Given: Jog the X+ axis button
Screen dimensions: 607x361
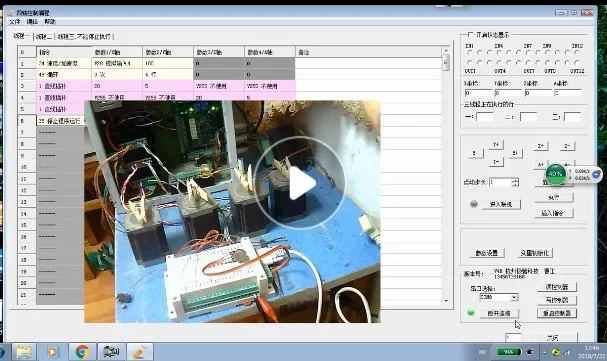Looking at the screenshot, I should click(x=515, y=153).
